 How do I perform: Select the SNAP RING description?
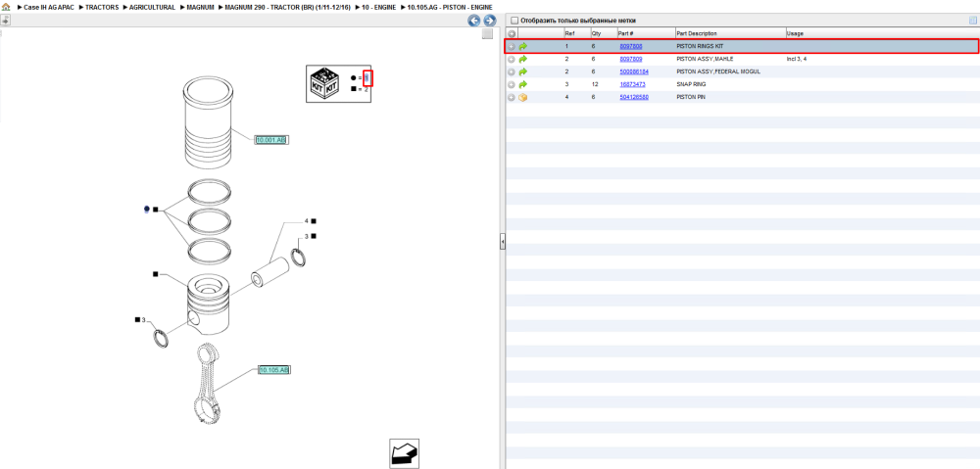click(691, 84)
